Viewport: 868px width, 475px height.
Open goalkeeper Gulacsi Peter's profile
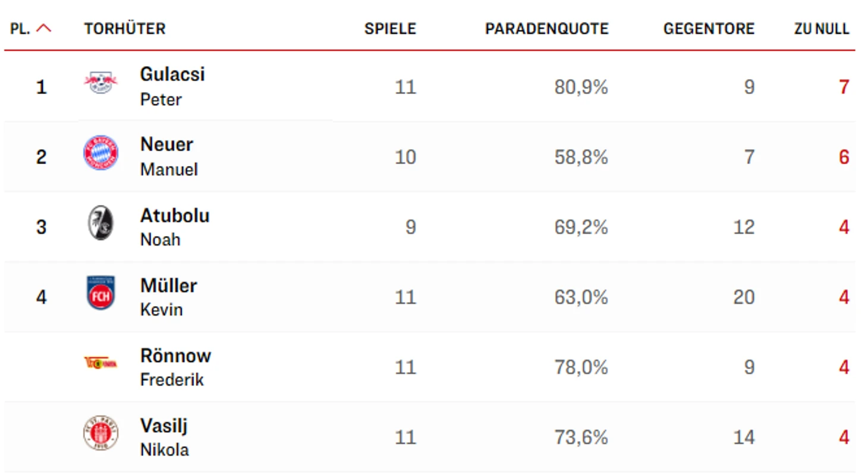pos(172,86)
